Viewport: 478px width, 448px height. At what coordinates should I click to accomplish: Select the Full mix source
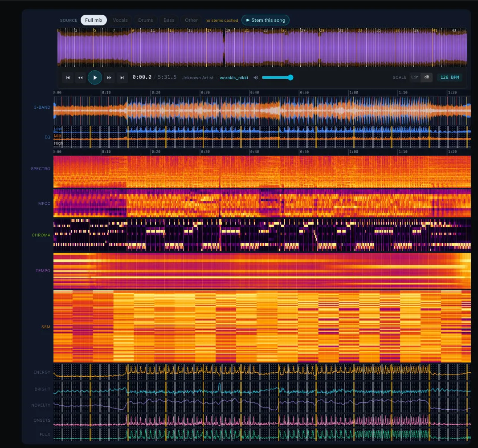pos(94,20)
